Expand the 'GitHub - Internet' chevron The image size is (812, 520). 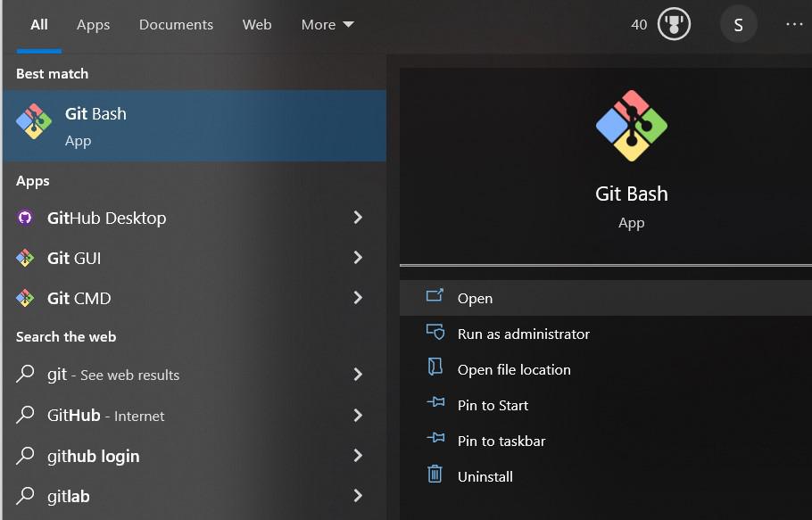coord(358,415)
